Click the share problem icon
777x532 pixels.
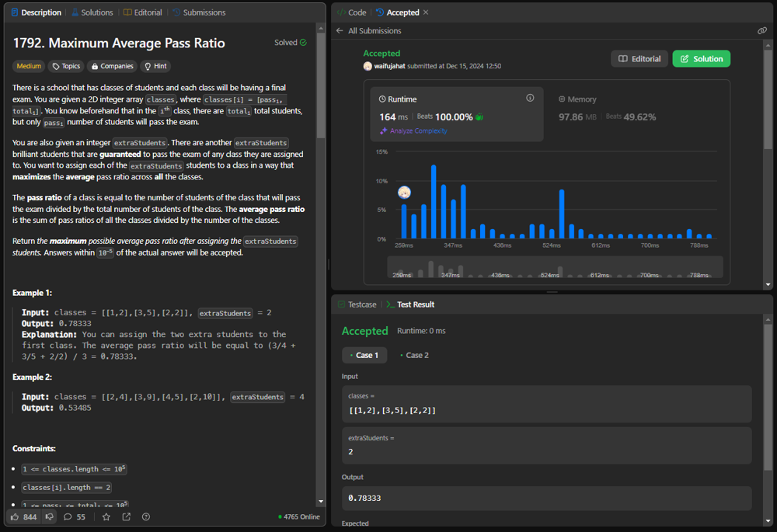126,517
